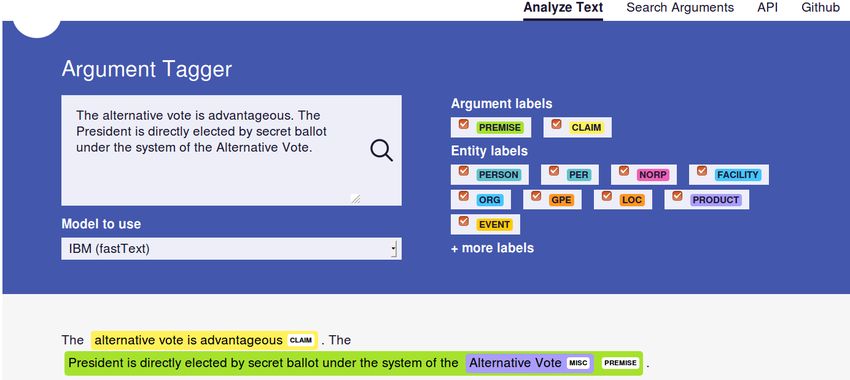Click the magnifying glass analyze icon

(381, 150)
